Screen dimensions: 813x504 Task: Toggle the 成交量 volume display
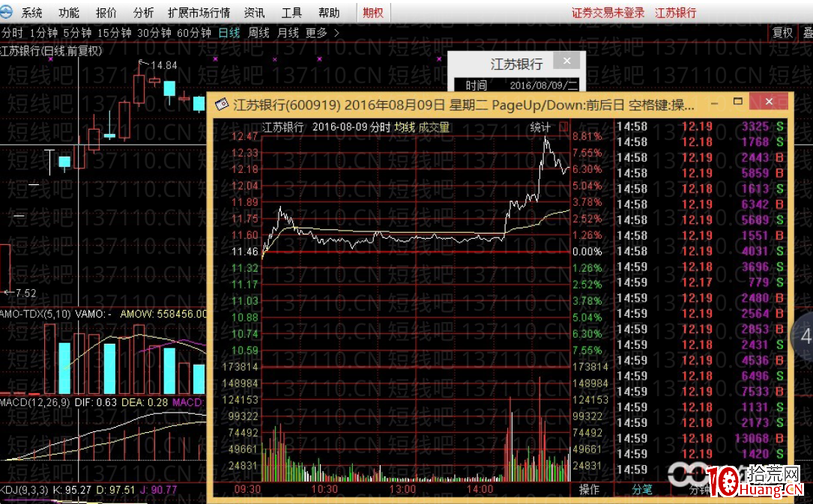pyautogui.click(x=434, y=127)
